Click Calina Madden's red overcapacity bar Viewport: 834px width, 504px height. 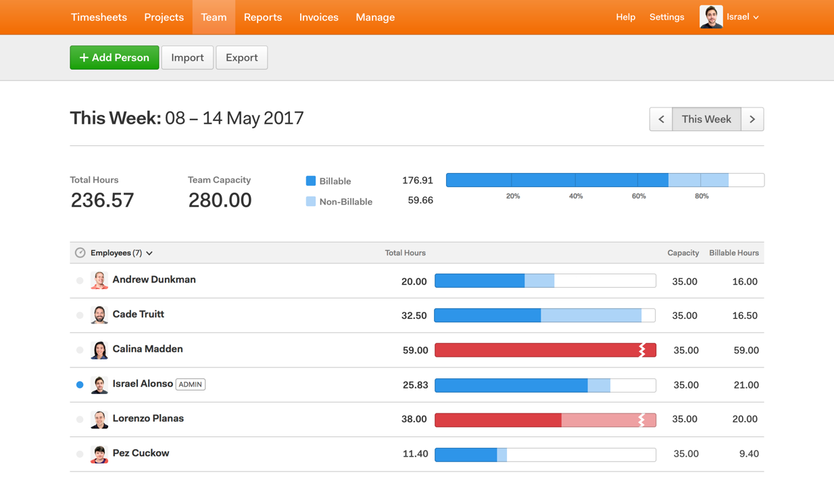coord(544,349)
